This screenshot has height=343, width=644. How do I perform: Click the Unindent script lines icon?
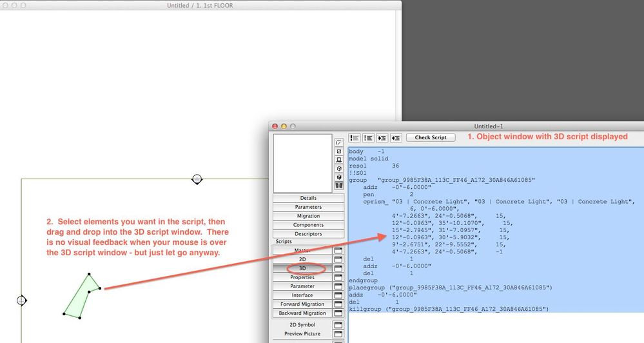tap(396, 138)
